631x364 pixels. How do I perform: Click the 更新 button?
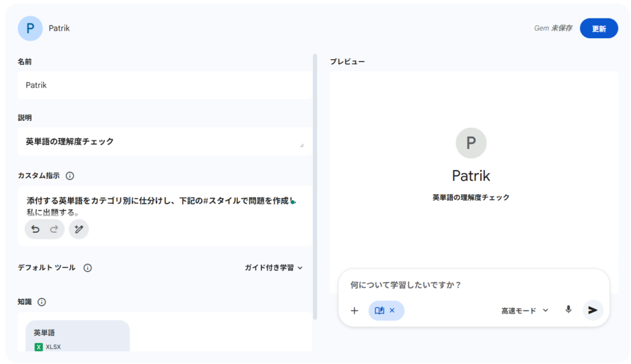coord(598,28)
